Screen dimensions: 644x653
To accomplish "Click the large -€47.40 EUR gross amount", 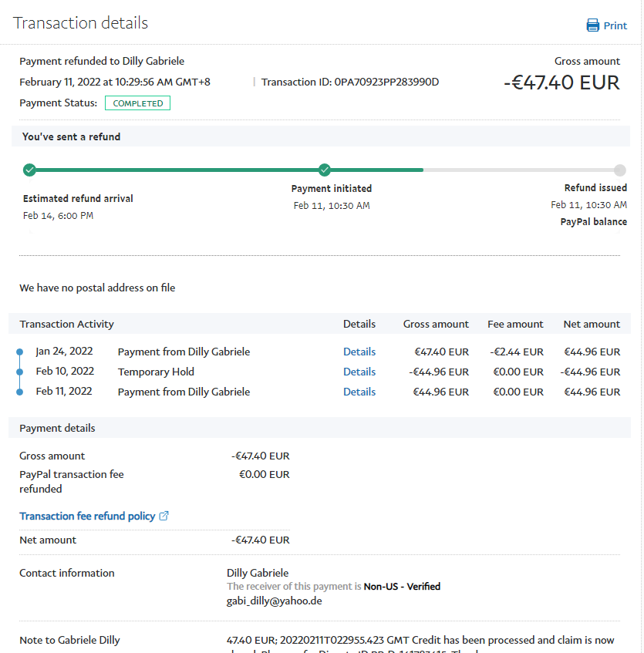I will [x=561, y=82].
